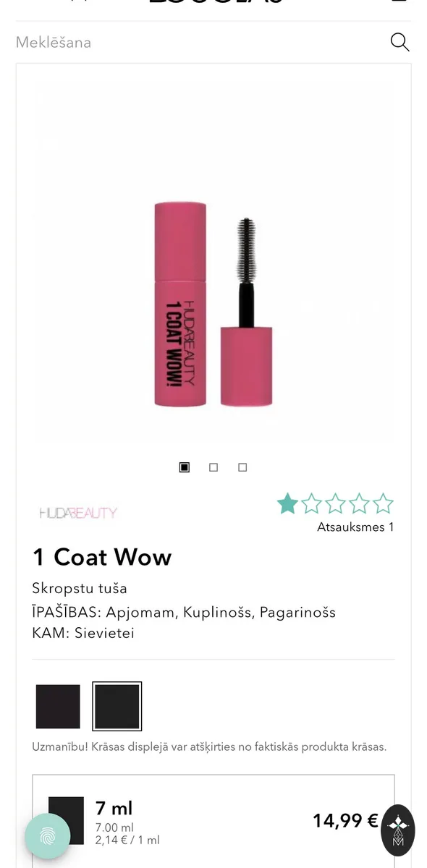
Task: Select the outlined second color swatch
Action: (117, 707)
